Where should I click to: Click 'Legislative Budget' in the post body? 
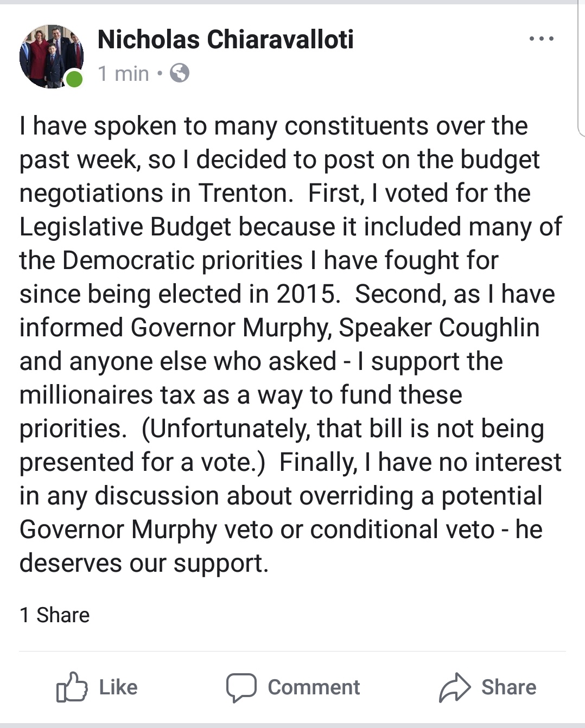point(125,227)
